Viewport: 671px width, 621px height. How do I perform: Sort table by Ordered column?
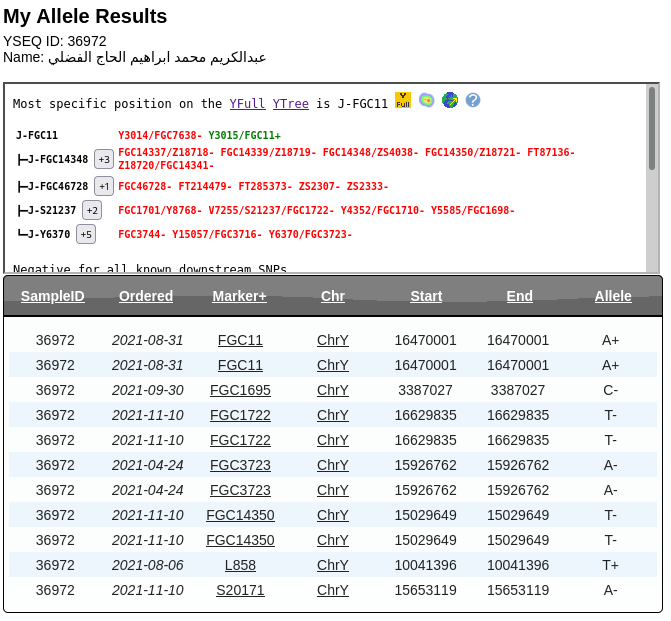[147, 298]
